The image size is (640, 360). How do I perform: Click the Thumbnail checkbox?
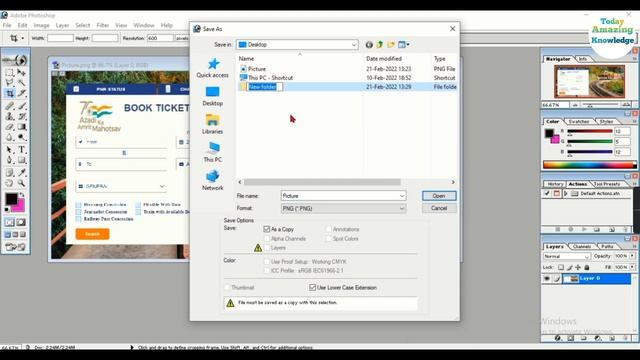227,287
